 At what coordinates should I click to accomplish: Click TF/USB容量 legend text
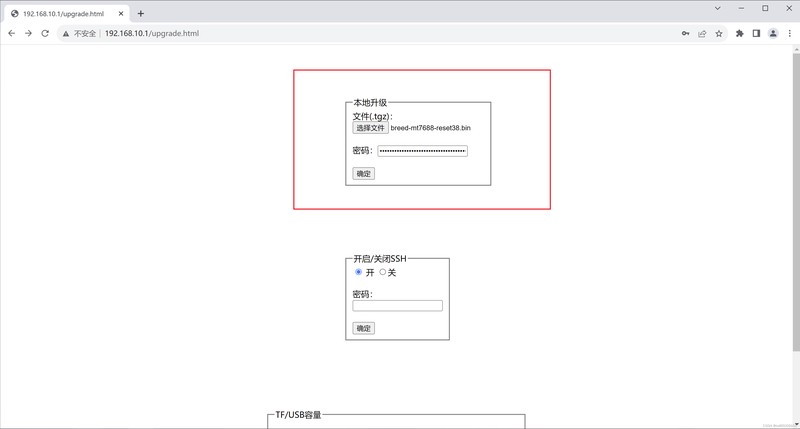click(298, 415)
